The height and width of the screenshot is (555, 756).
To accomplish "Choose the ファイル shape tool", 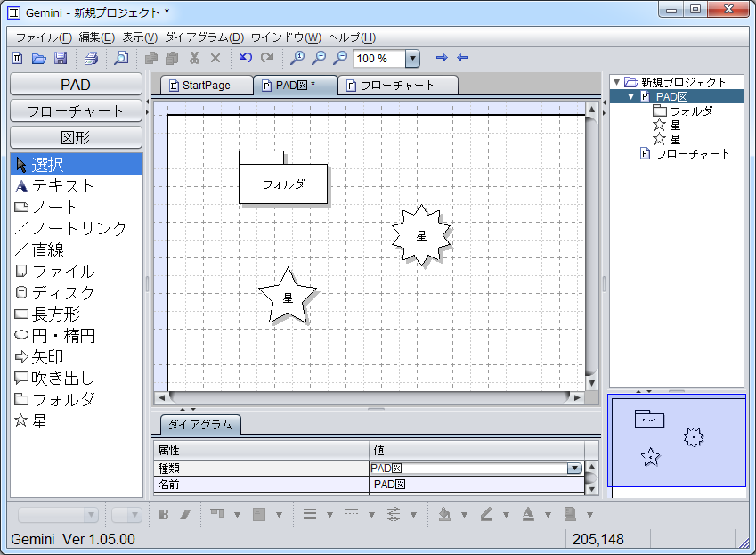I will [77, 271].
